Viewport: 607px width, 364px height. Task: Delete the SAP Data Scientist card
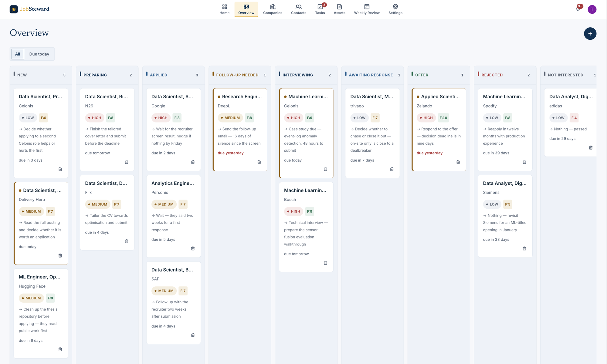tap(193, 335)
